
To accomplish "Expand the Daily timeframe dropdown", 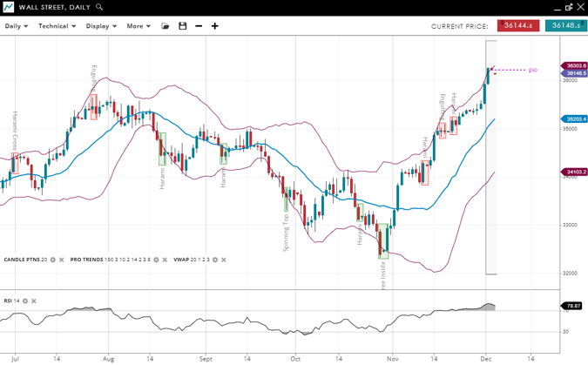I will [17, 26].
